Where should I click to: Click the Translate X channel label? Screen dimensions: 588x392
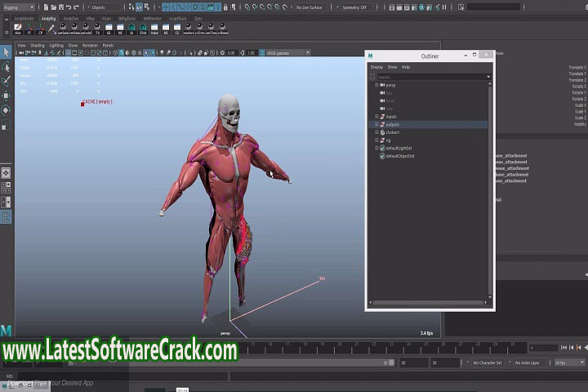click(577, 68)
